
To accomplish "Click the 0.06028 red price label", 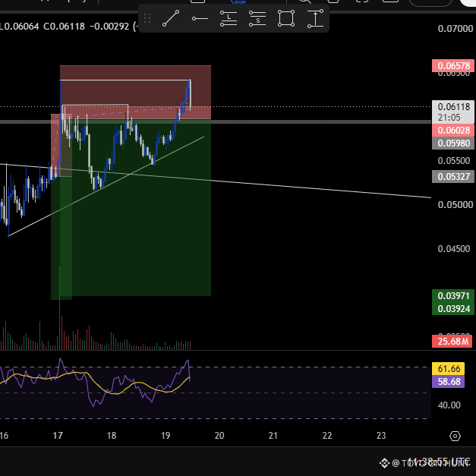I will 453,131.
